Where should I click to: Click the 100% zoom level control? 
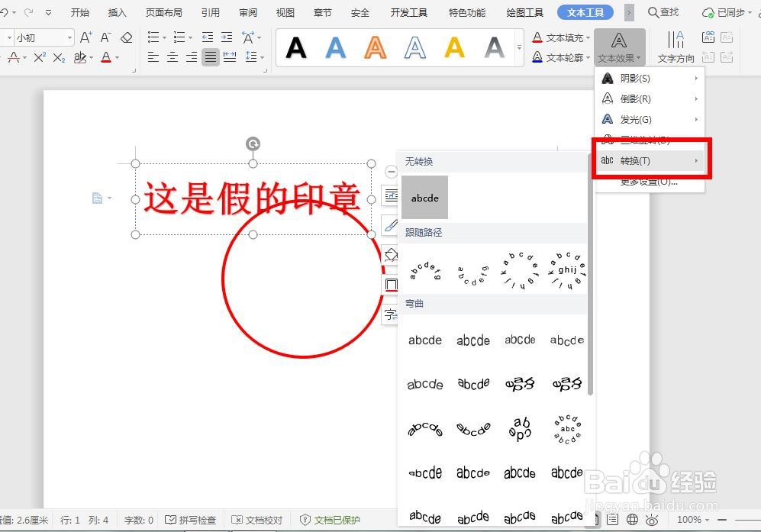pyautogui.click(x=691, y=520)
